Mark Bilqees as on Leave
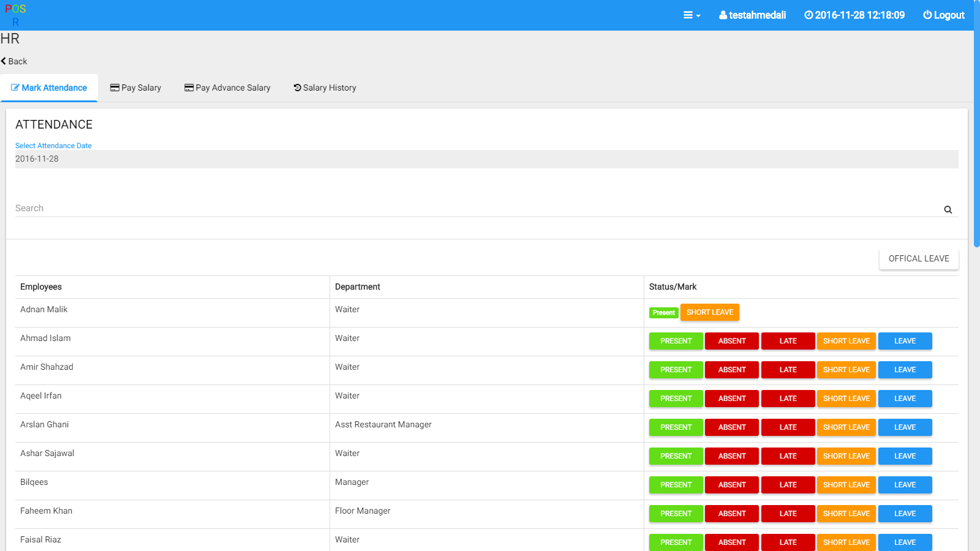 tap(905, 485)
